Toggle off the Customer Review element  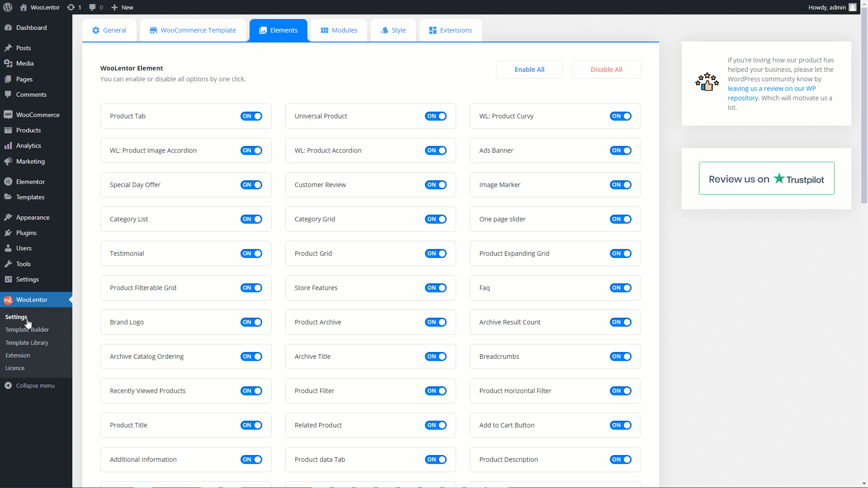(x=436, y=184)
